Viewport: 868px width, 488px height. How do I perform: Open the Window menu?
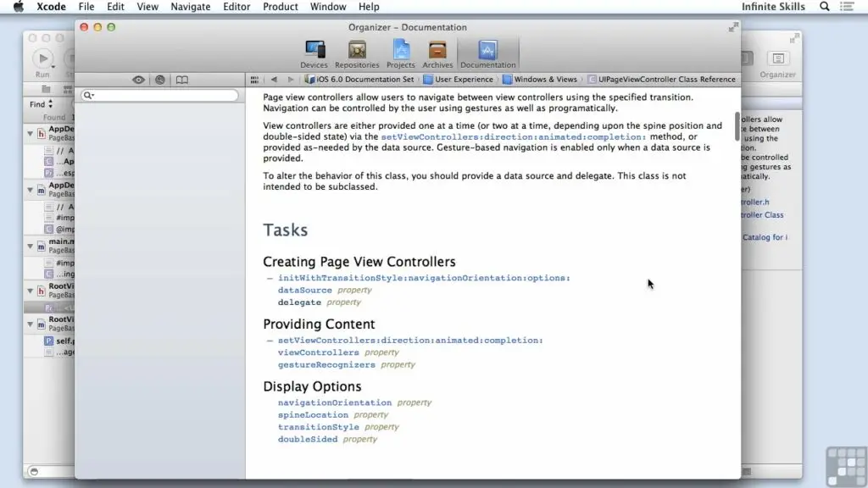coord(328,7)
